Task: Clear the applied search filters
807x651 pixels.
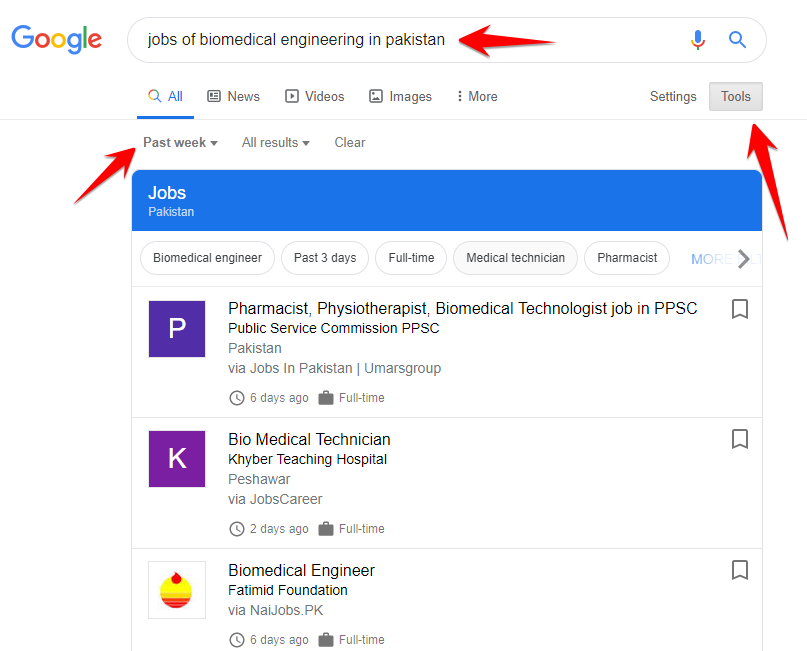Action: coord(349,143)
